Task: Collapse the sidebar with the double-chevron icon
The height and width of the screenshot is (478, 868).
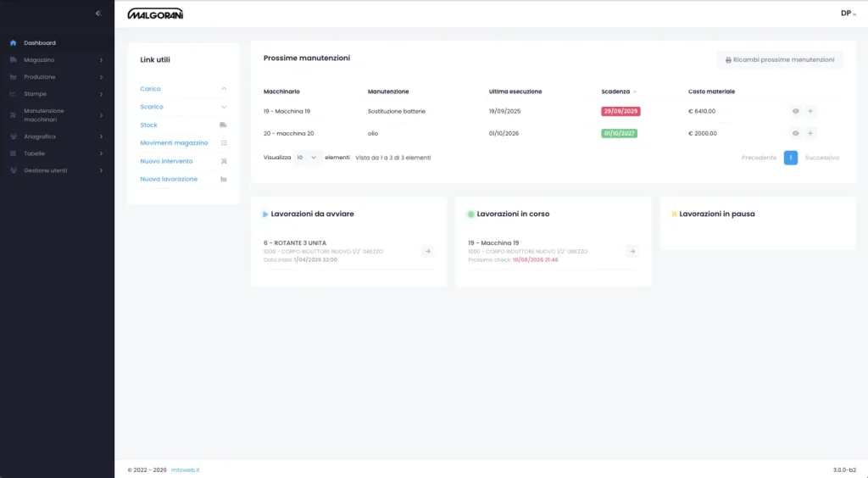Action: pyautogui.click(x=98, y=14)
